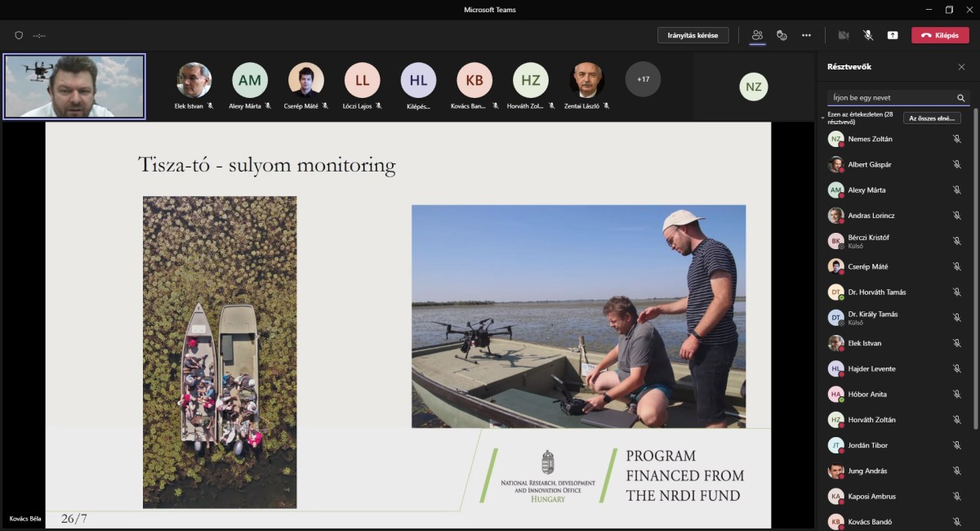Click Jordán Tibor's muted mic icon
Viewport: 980px width, 531px height.
tap(956, 445)
